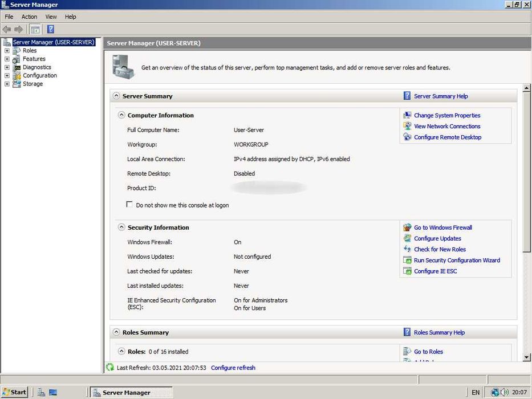532x399 pixels.
Task: Collapse the Server Summary section
Action: coord(116,96)
